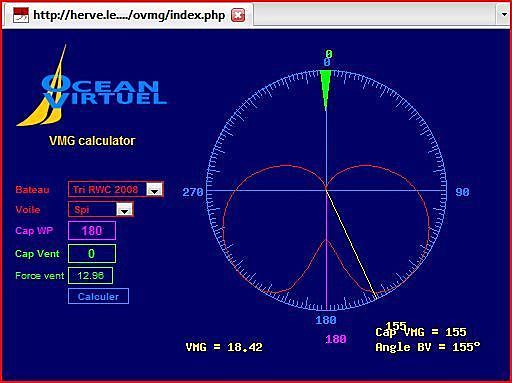Click the green wind direction arrow

[326, 89]
